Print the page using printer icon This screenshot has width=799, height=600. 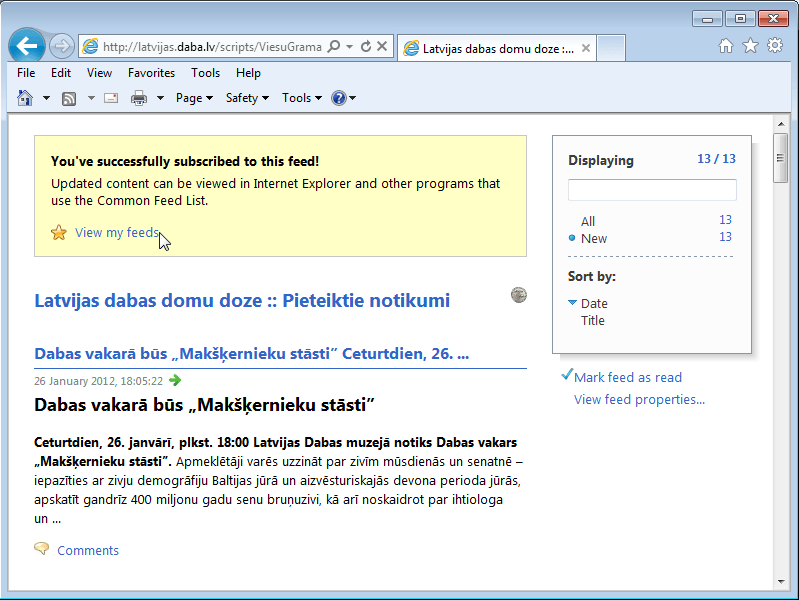pyautogui.click(x=139, y=97)
